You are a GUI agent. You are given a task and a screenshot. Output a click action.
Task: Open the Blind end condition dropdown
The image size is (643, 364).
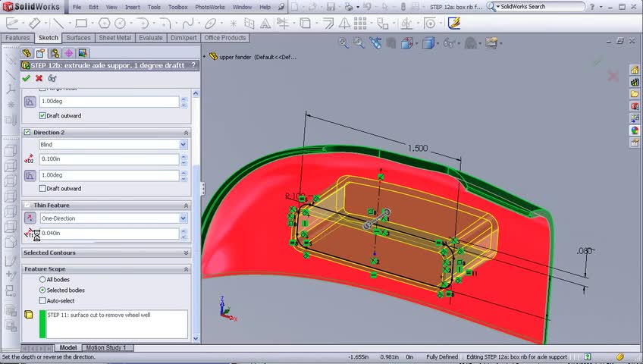coord(183,144)
